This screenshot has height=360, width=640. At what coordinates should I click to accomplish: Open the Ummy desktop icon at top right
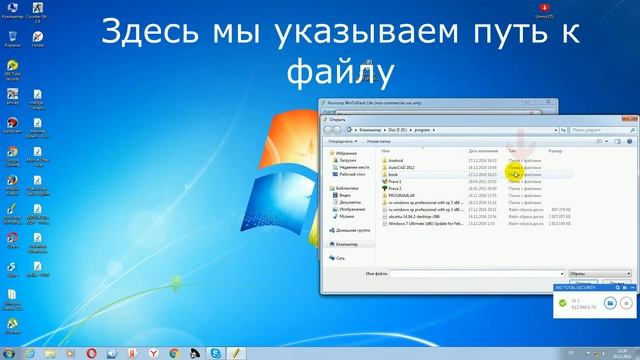click(x=544, y=11)
